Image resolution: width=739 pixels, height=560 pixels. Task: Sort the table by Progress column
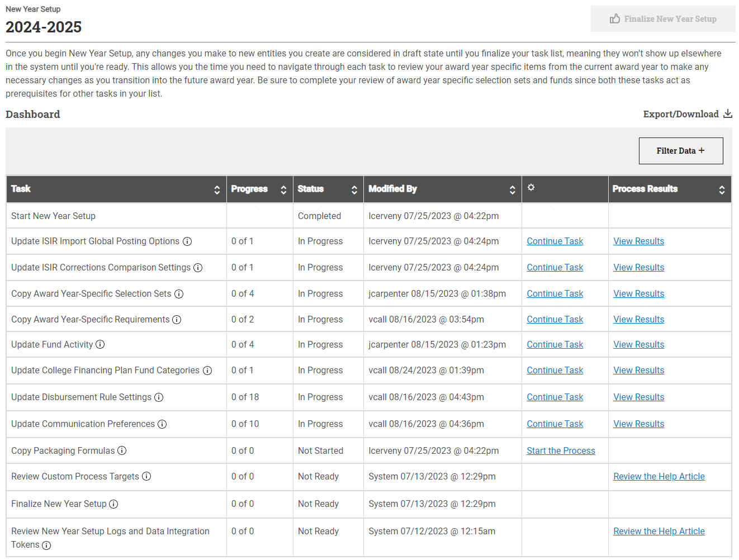(x=283, y=190)
